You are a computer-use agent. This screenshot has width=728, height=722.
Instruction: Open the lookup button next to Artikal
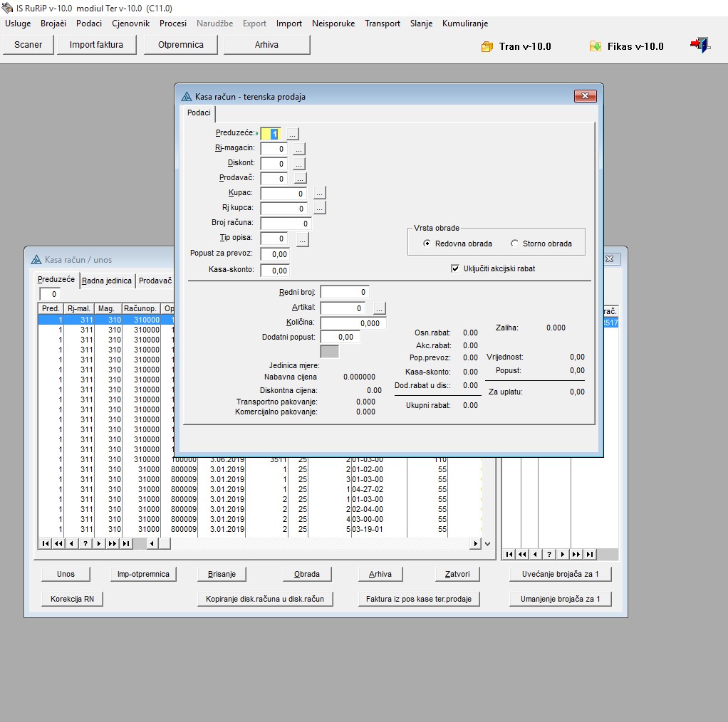click(x=379, y=308)
